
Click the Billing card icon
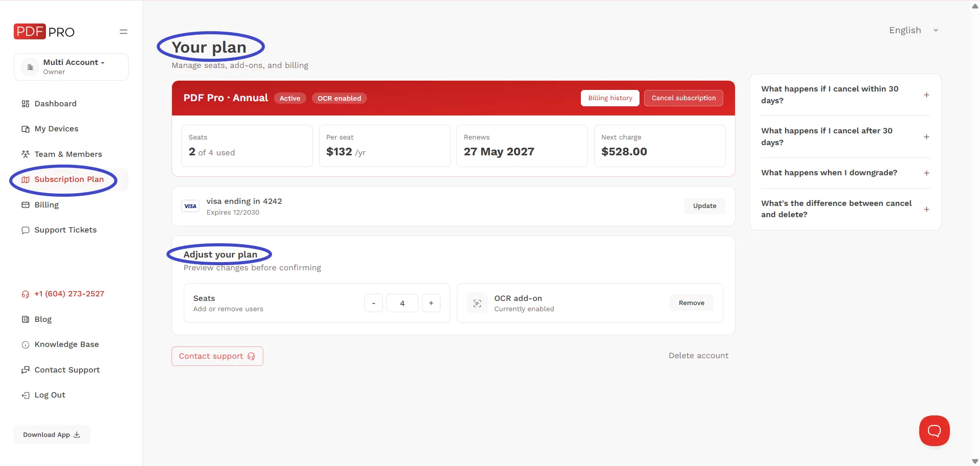(26, 205)
